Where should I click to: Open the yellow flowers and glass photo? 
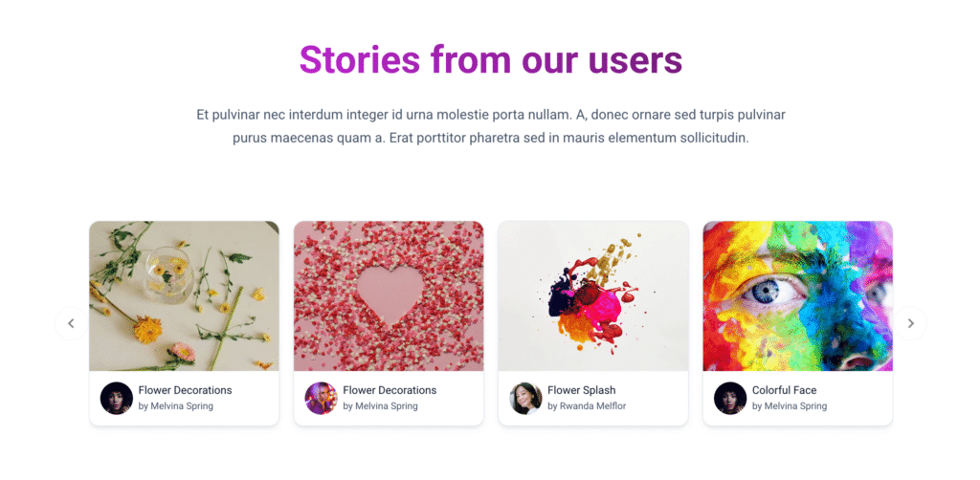184,296
